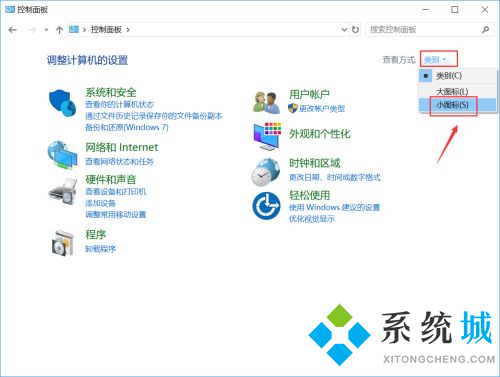The image size is (500, 377).
Task: Expand the address bar history dropdown
Action: click(x=344, y=30)
